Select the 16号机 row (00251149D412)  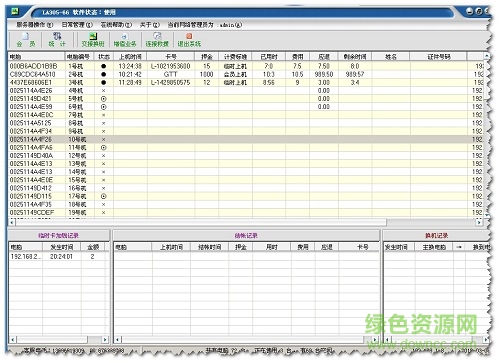coord(246,188)
